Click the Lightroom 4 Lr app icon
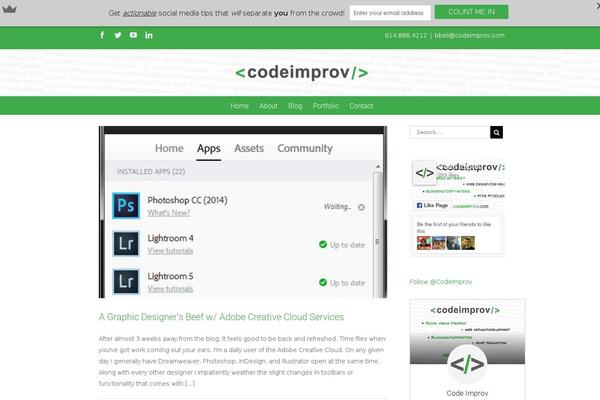 click(126, 243)
